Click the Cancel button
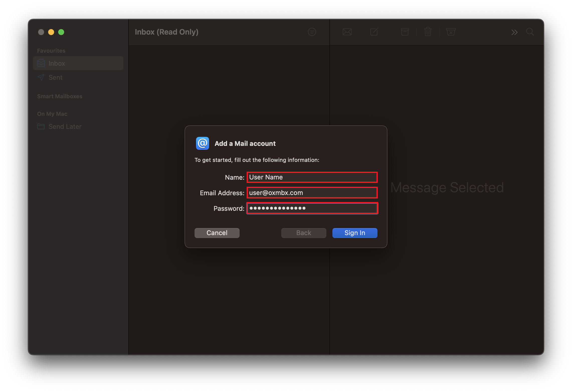 (x=217, y=233)
